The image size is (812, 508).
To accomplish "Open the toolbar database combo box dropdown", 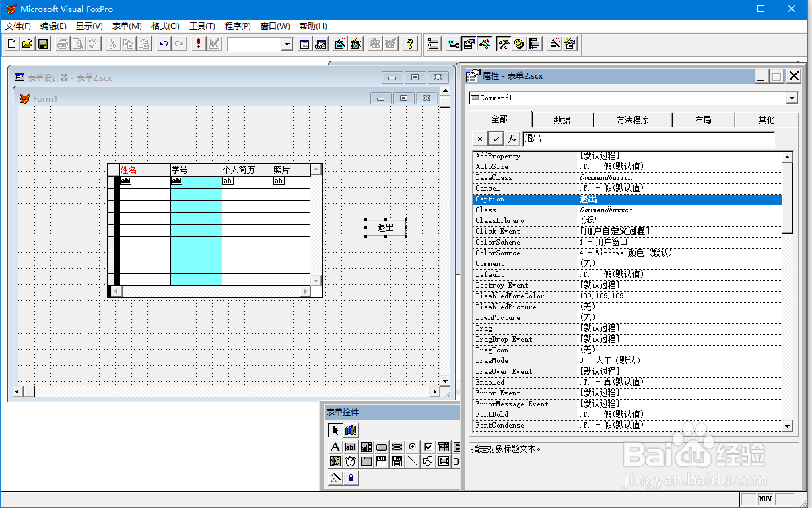I will click(287, 44).
